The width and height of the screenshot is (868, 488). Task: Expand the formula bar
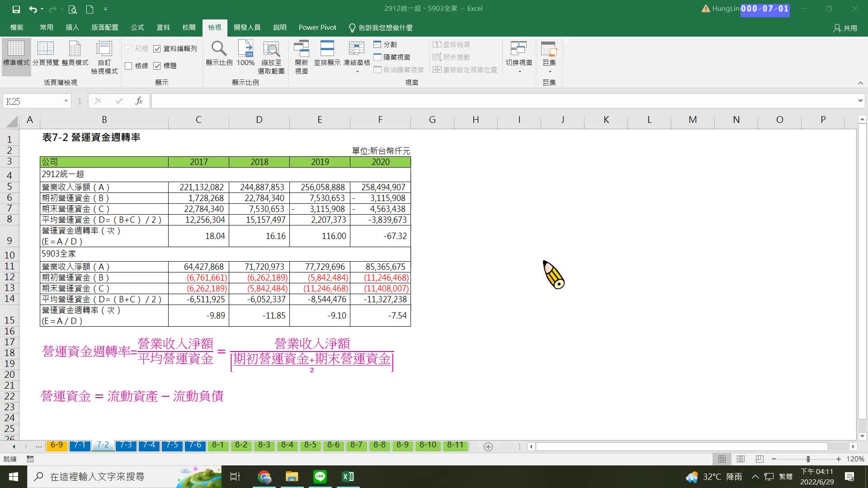click(860, 101)
